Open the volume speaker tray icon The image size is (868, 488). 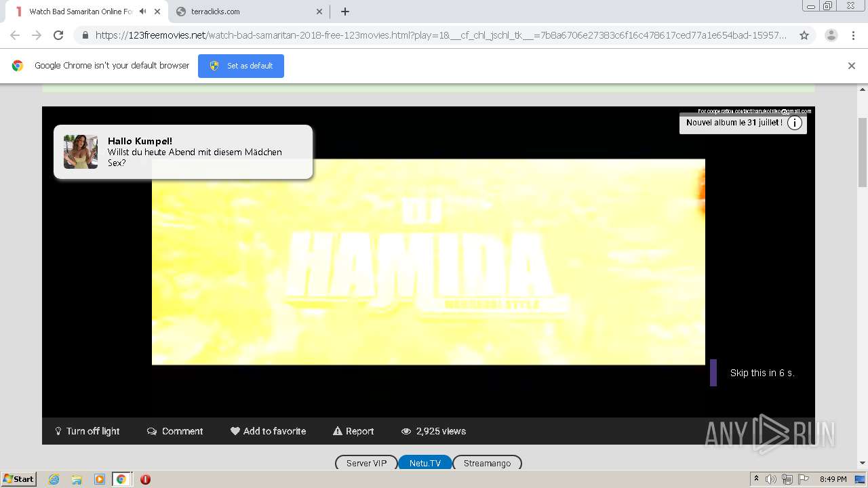pyautogui.click(x=771, y=479)
